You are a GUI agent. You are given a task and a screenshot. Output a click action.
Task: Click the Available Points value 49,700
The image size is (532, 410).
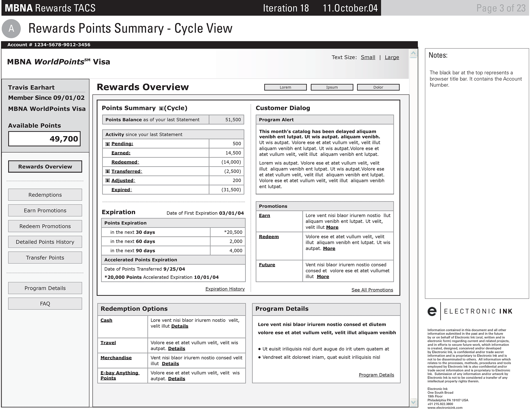click(x=44, y=139)
